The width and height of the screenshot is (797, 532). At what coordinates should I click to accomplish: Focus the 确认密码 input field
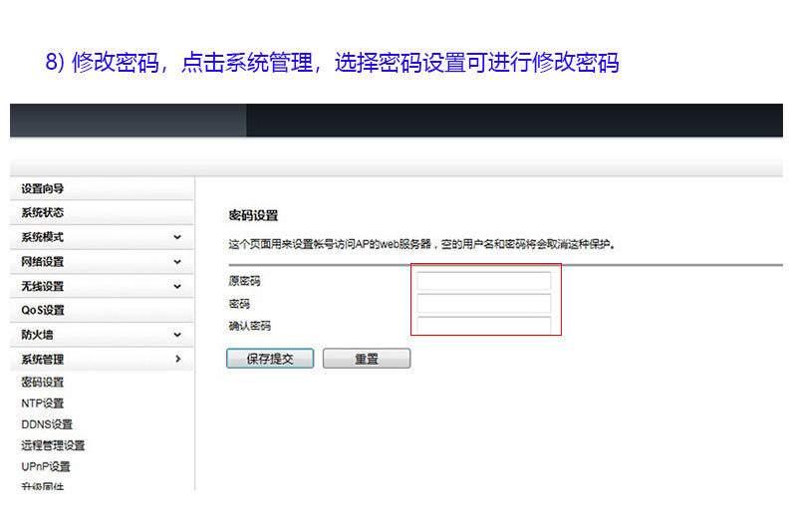(x=483, y=325)
